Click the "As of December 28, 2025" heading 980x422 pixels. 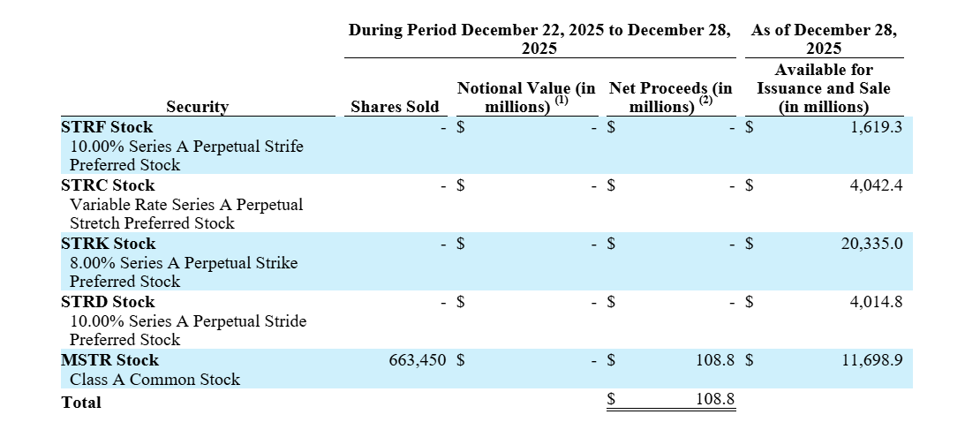[x=824, y=39]
